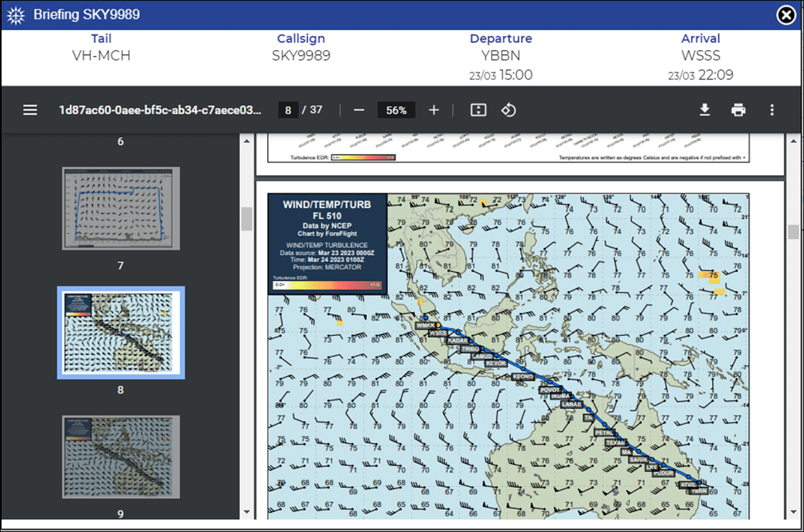Select the page 6 thumbnail
804x532 pixels.
coord(120,141)
